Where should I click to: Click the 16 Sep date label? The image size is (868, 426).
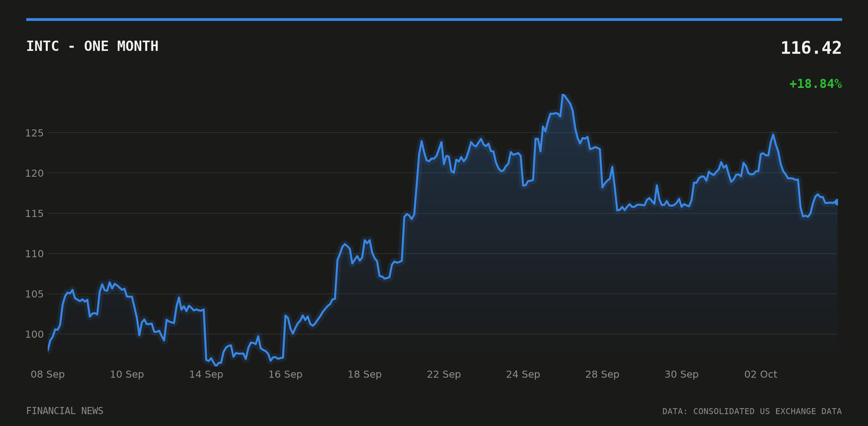pos(285,374)
